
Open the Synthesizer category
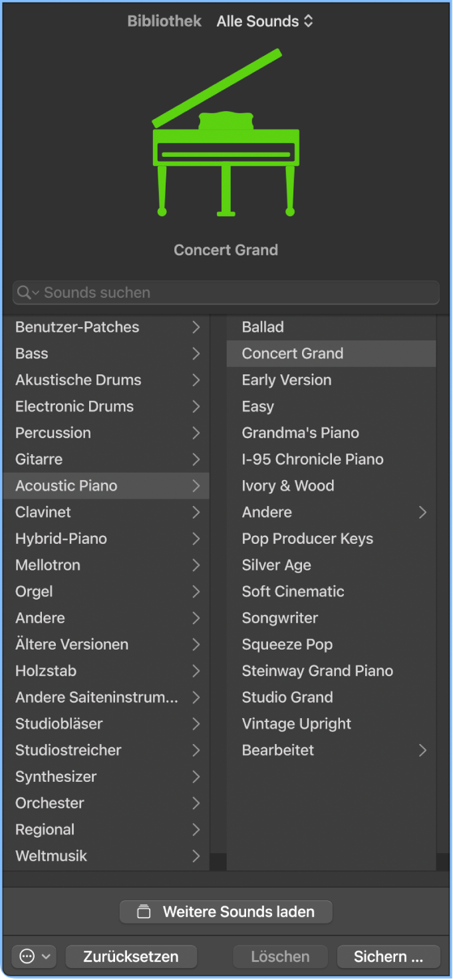pyautogui.click(x=106, y=777)
